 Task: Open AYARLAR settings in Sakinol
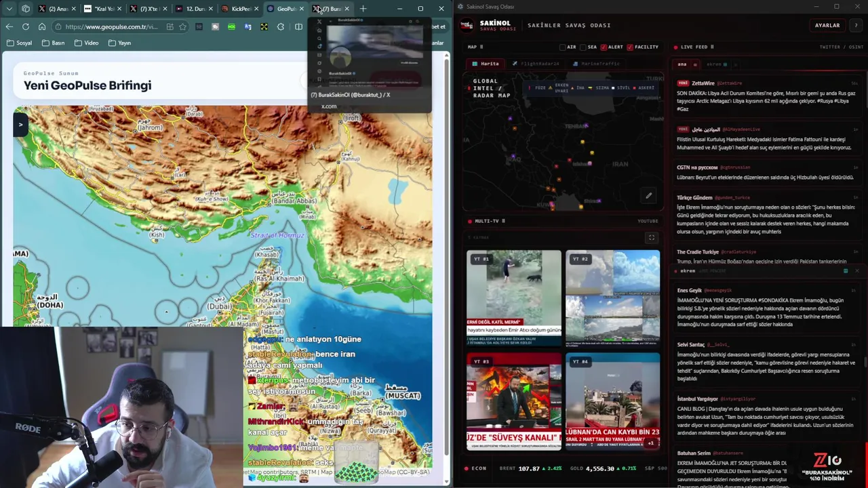click(827, 25)
